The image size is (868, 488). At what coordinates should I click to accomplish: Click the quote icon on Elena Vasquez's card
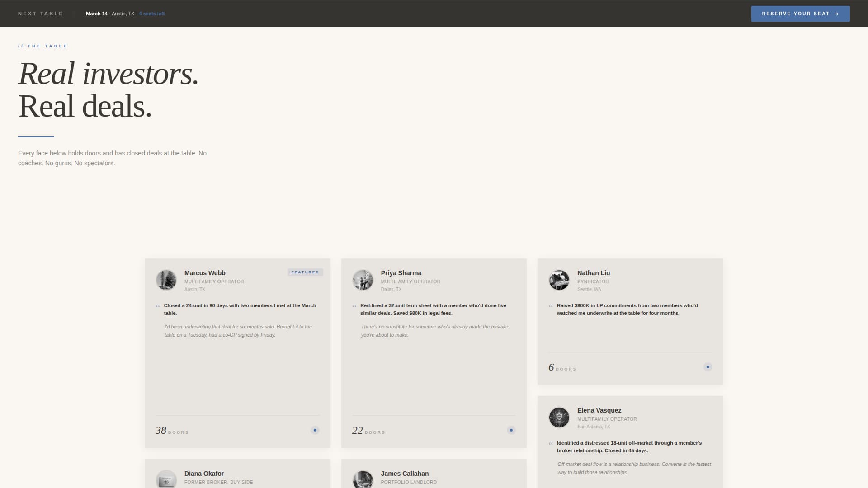pos(551,444)
